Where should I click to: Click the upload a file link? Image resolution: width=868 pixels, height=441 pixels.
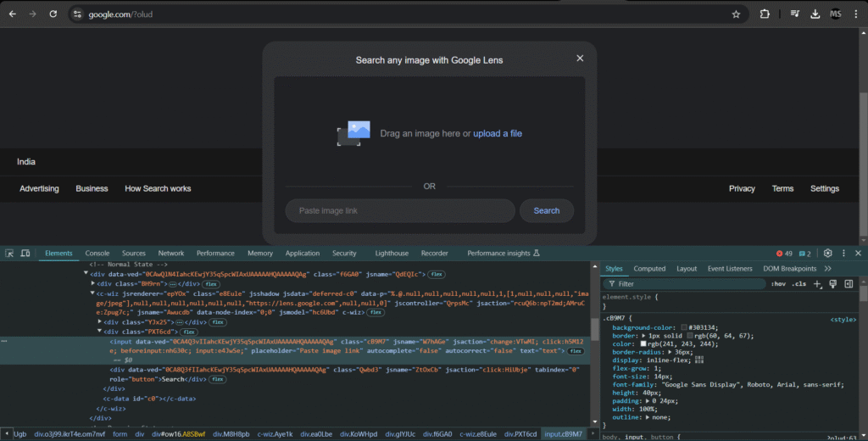[498, 133]
